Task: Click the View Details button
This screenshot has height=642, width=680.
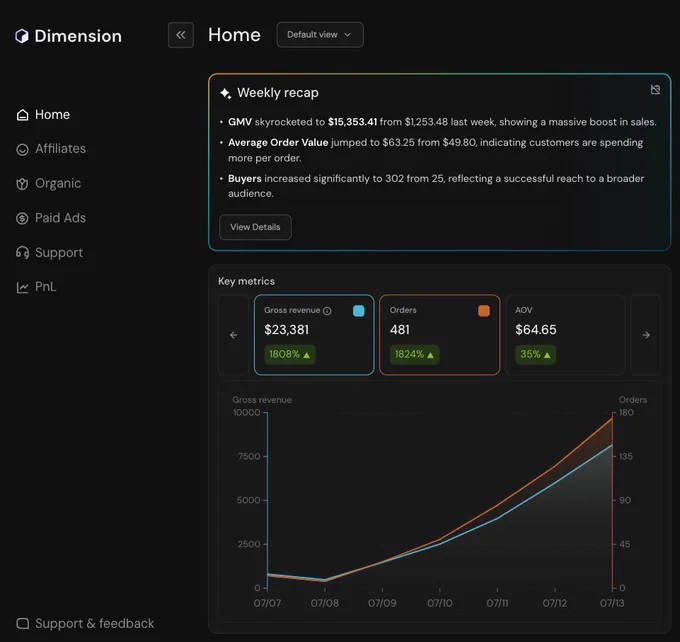Action: click(255, 227)
